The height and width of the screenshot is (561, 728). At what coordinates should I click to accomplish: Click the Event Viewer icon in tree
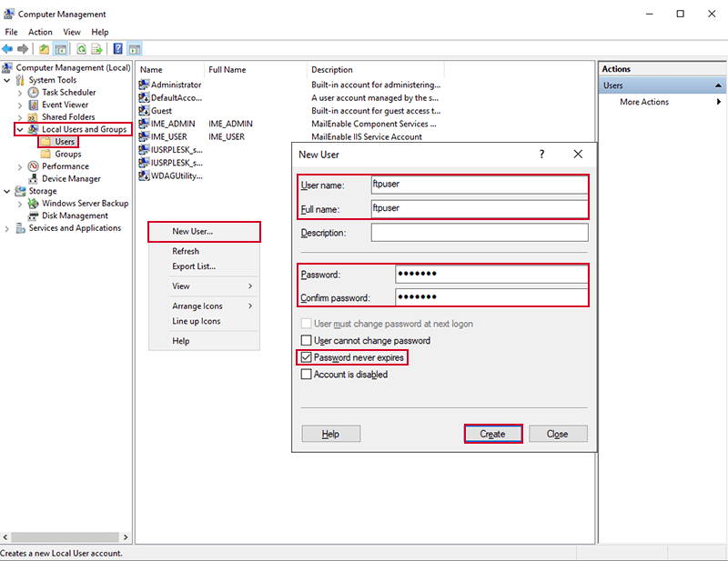pyautogui.click(x=33, y=105)
